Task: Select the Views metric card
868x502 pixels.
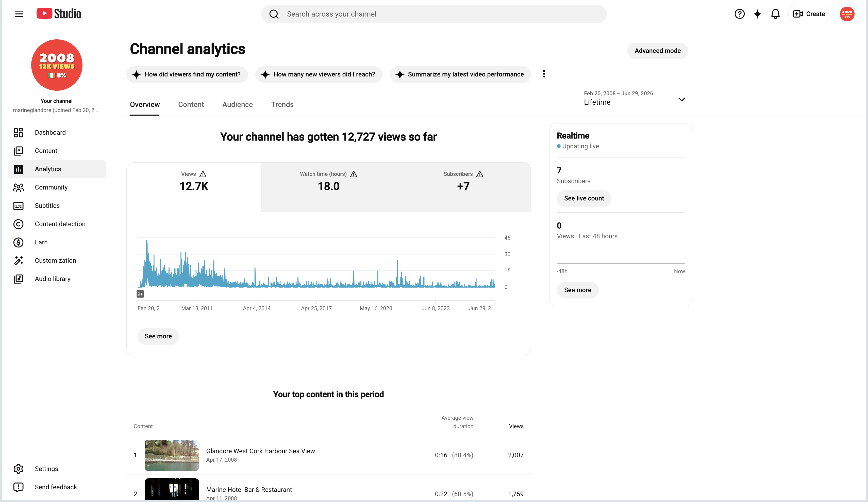Action: pos(194,187)
